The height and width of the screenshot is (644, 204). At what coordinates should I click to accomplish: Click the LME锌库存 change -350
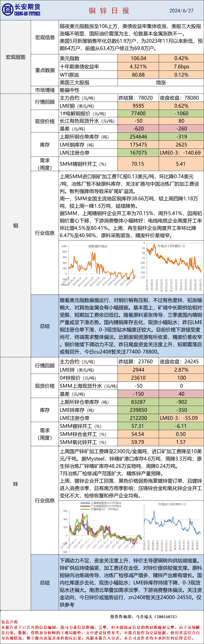(181, 410)
